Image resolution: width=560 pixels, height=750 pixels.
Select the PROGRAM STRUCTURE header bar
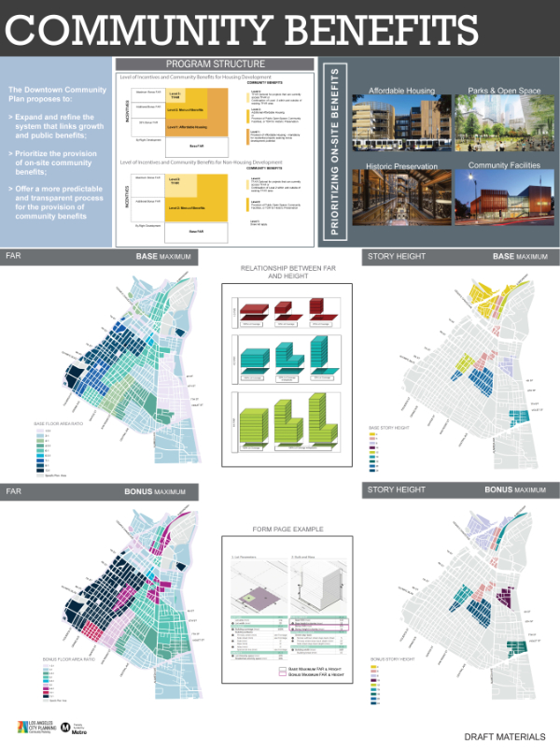click(x=215, y=64)
